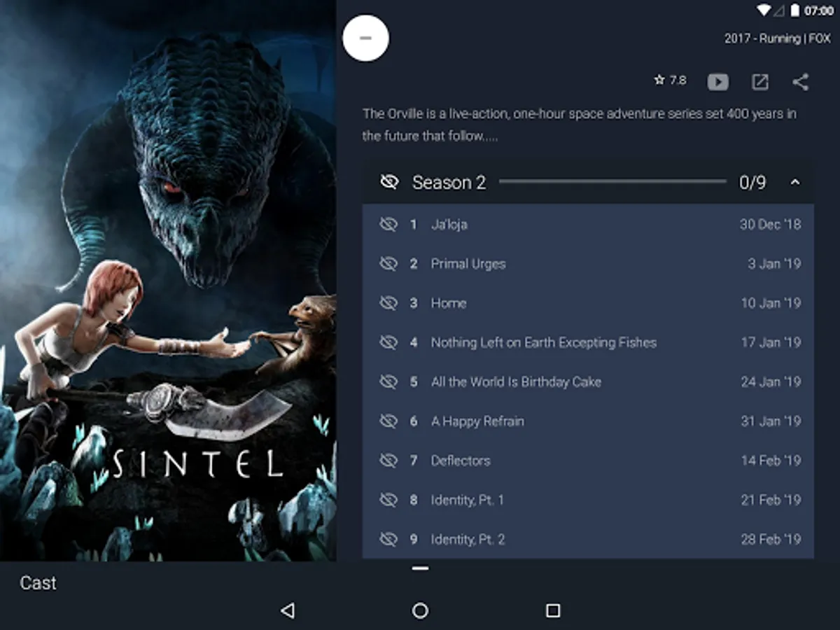Mark episode 1 Ja'loja as watched
This screenshot has height=630, width=840.
[388, 224]
